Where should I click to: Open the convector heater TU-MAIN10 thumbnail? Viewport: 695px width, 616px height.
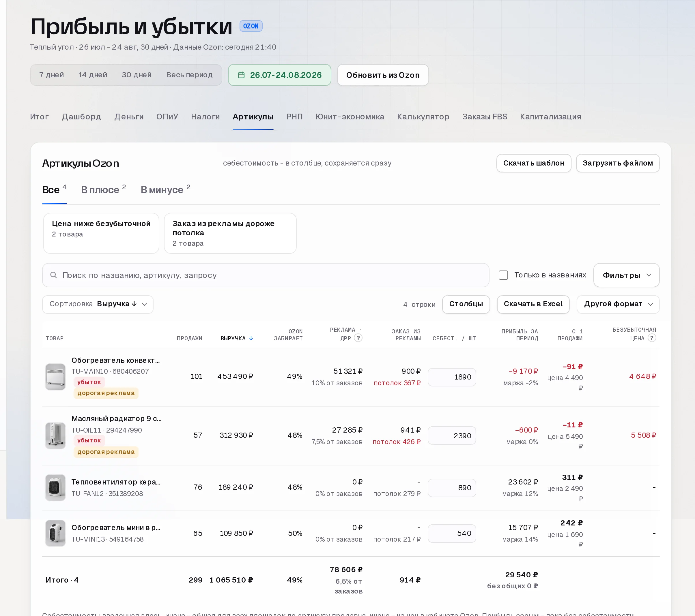55,377
